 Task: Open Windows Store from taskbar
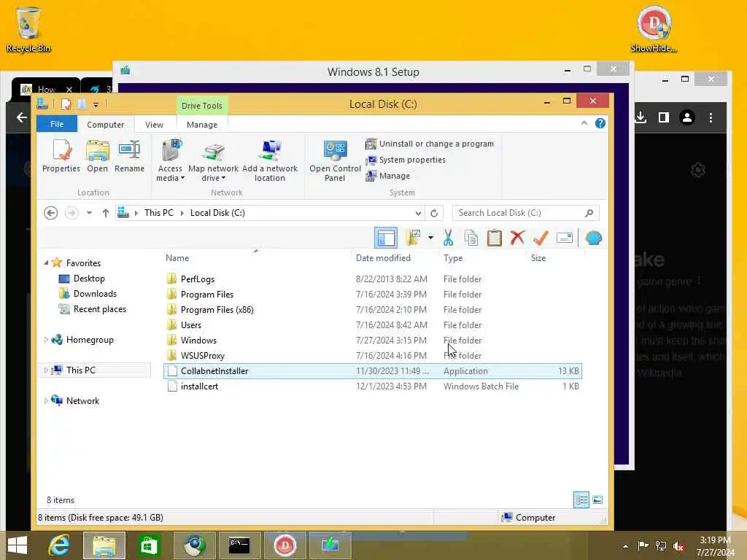149,545
